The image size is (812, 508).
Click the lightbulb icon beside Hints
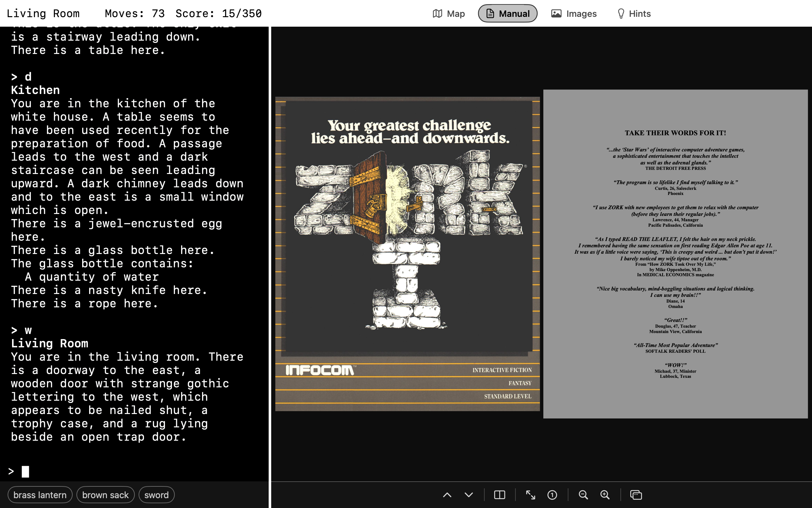coord(621,13)
